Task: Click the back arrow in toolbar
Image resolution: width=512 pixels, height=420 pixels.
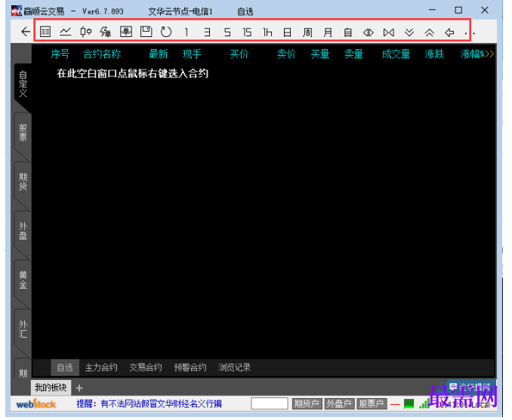Action: coord(26,32)
